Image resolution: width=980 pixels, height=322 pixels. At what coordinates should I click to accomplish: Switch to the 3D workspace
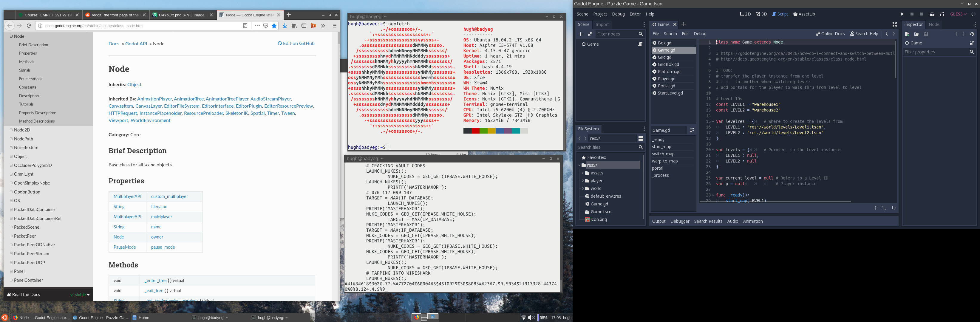761,14
